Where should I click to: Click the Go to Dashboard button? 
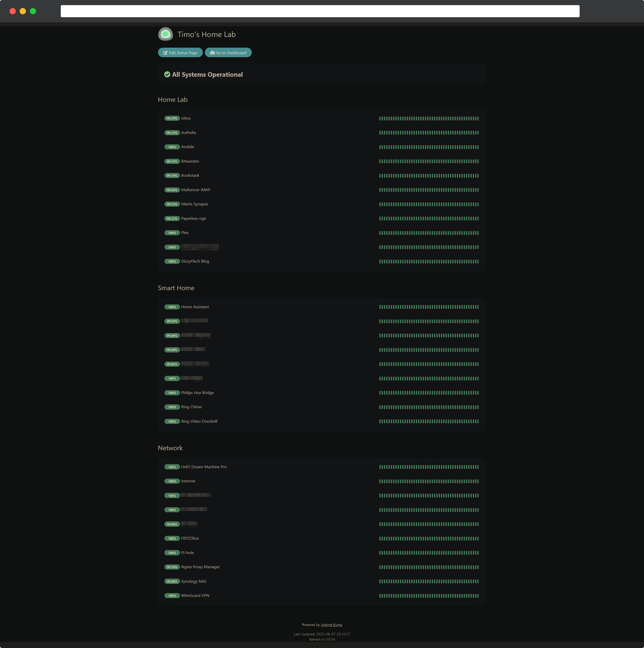point(228,52)
